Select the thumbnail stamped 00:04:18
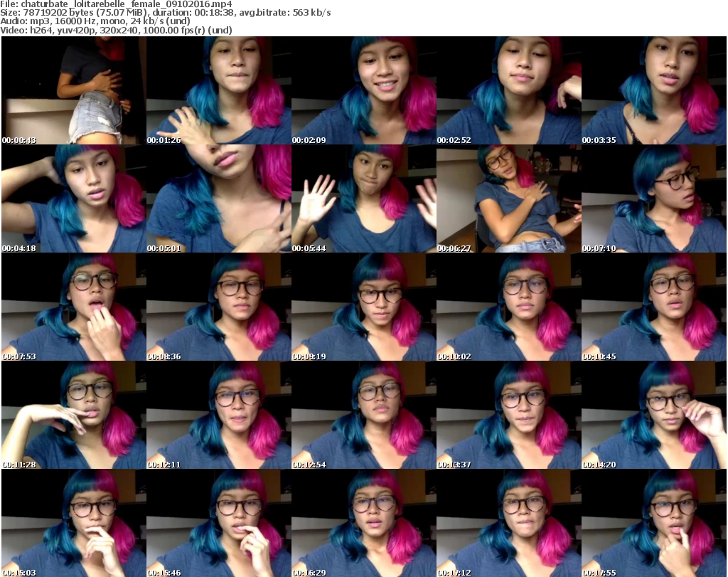 pos(74,198)
